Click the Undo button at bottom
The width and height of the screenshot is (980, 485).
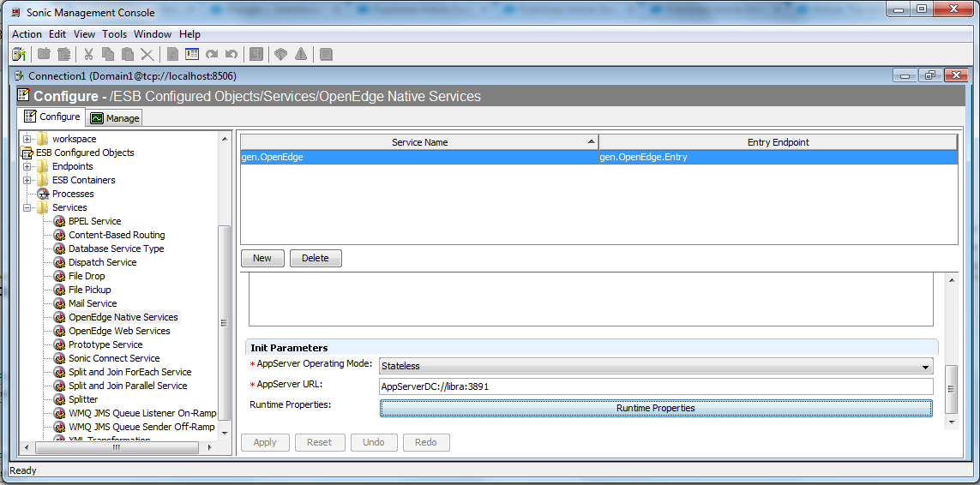click(x=374, y=442)
